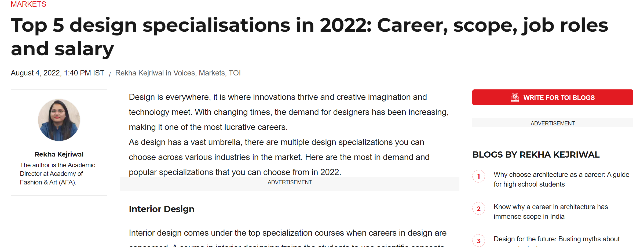Open blog Design for the future: Busting myths
644x247 pixels.
pos(557,241)
